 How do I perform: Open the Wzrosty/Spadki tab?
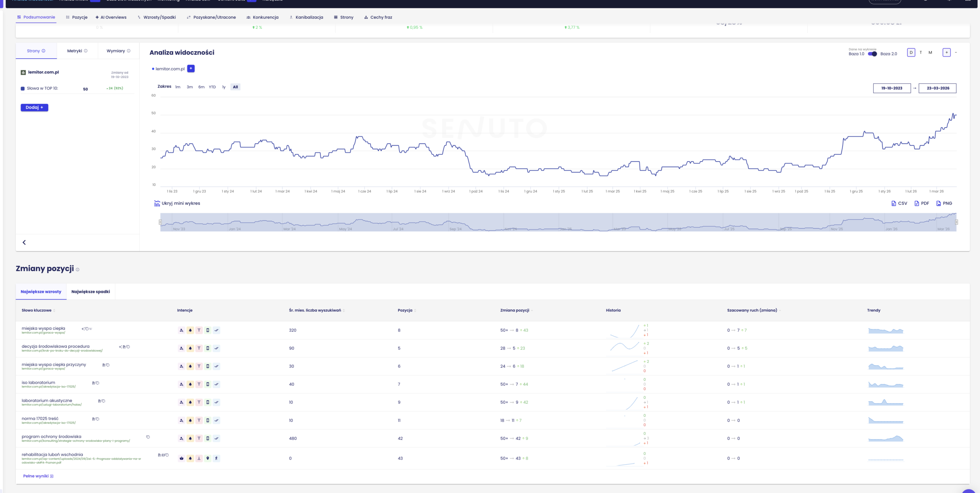coord(157,17)
